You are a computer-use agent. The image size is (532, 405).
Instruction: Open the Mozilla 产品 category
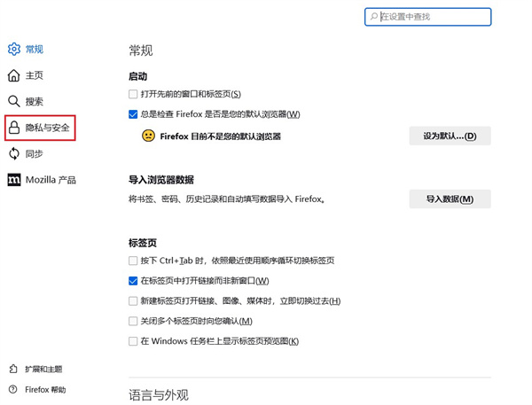coord(42,180)
